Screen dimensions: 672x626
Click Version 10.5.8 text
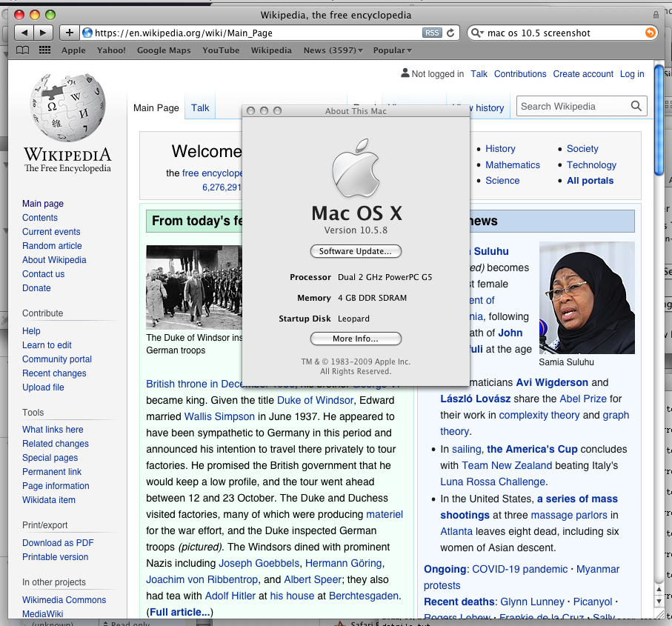click(356, 230)
